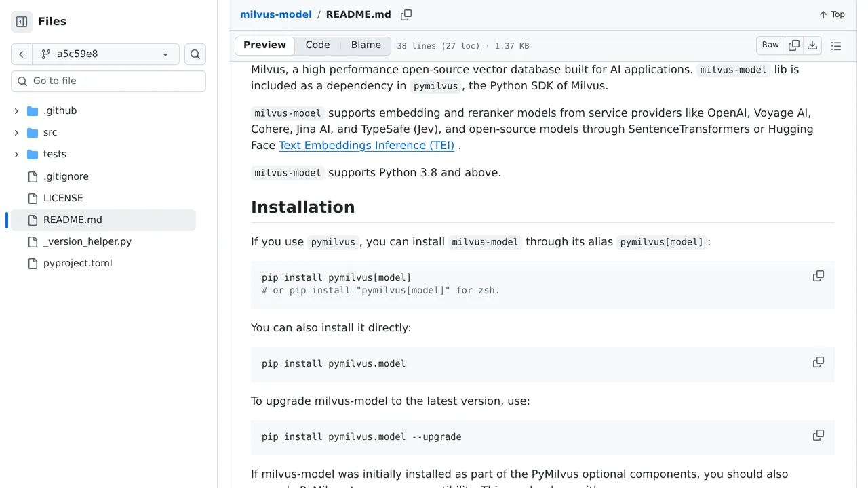Open the .gitignore file
This screenshot has height=488, width=868.
point(66,176)
